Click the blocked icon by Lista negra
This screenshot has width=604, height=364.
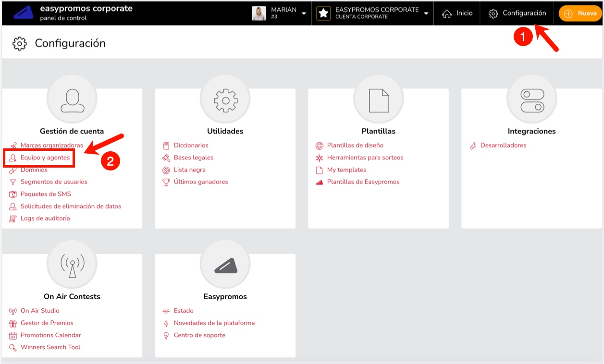point(166,170)
